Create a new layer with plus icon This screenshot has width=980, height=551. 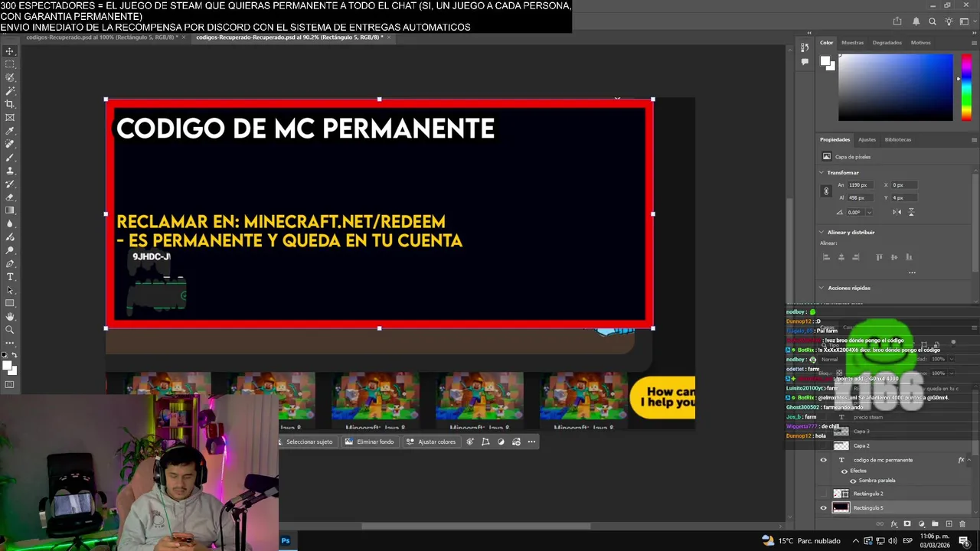point(949,524)
